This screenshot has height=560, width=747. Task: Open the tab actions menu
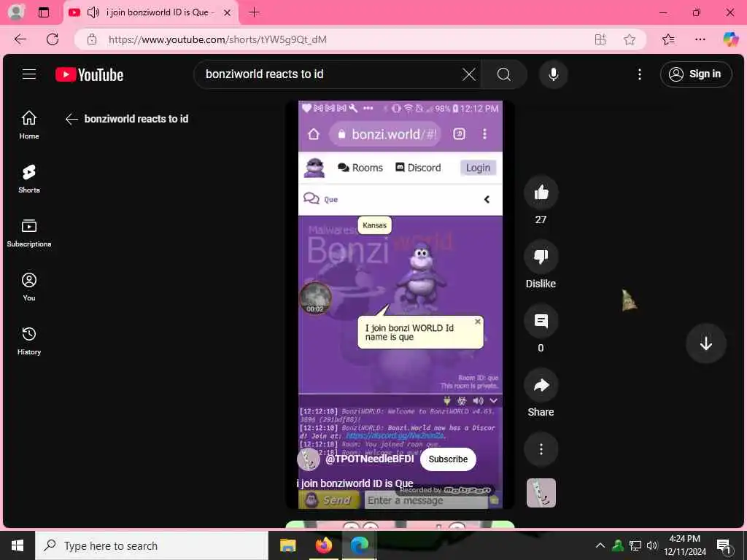coord(43,12)
